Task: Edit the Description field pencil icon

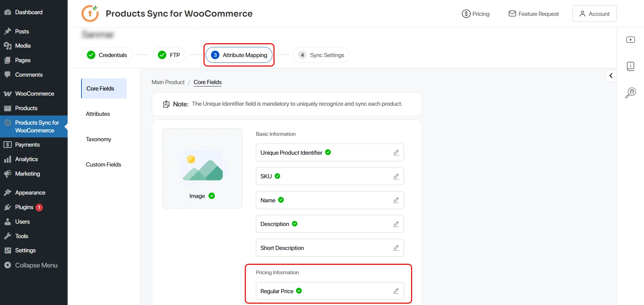Action: coord(396,224)
